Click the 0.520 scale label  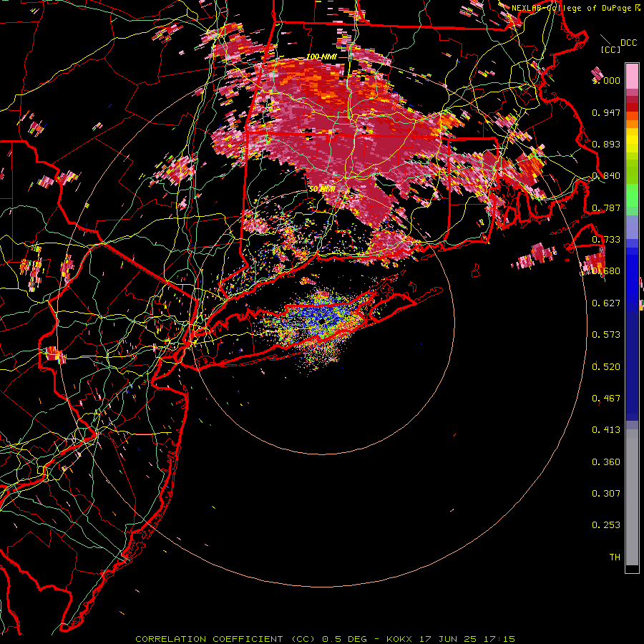[606, 367]
